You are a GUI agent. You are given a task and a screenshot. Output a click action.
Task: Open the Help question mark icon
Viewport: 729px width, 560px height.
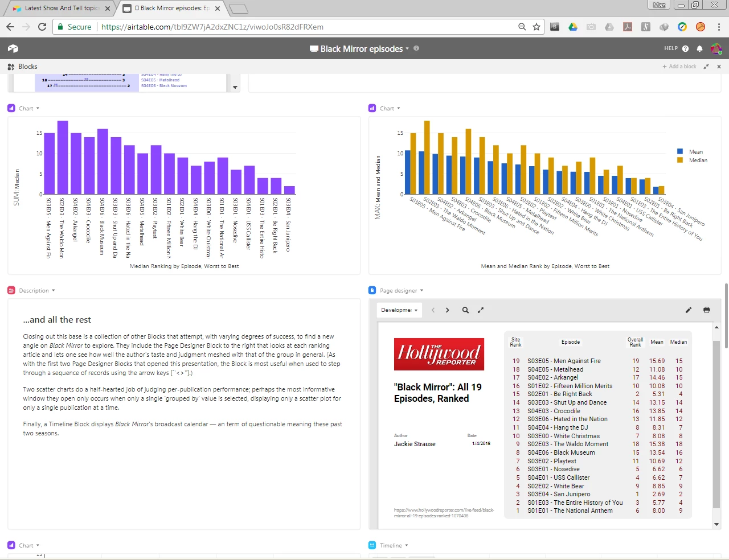tap(685, 49)
